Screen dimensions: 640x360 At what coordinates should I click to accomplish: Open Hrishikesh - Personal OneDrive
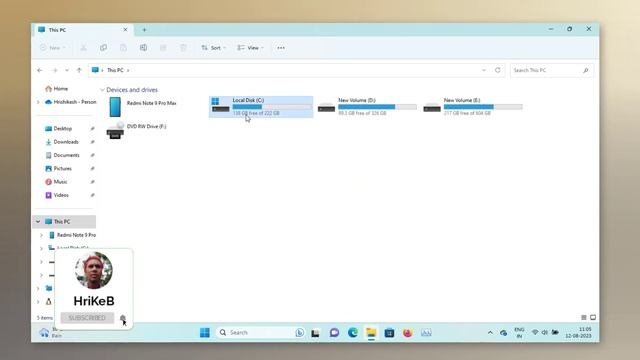(71, 102)
